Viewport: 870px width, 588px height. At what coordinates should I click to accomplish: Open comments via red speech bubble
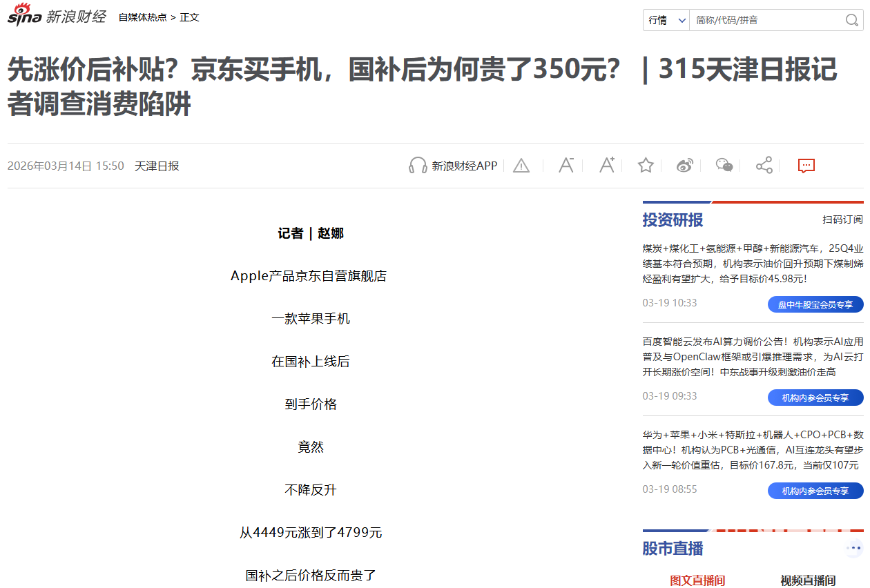pyautogui.click(x=806, y=166)
